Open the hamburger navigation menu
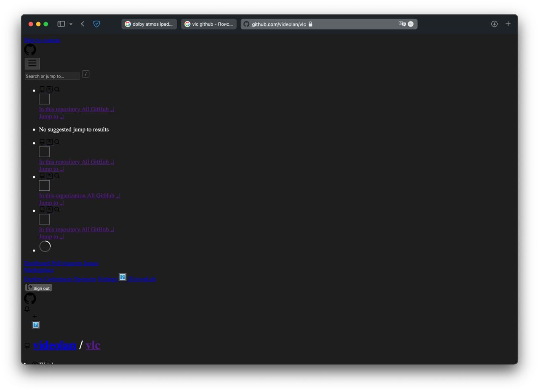Image resolution: width=539 pixels, height=392 pixels. 32,63
